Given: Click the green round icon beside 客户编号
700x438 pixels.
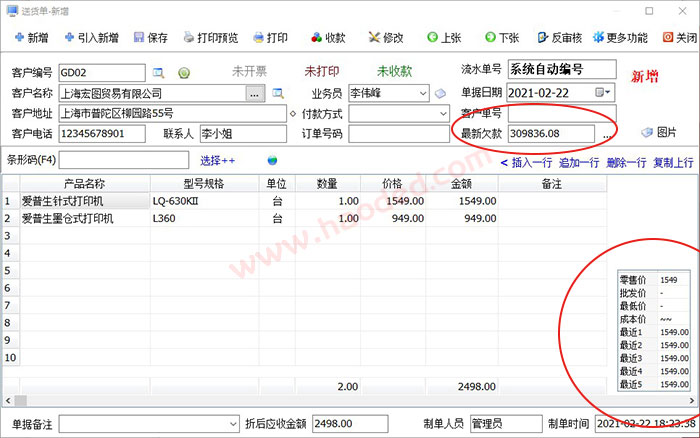Looking at the screenshot, I should coord(184,73).
